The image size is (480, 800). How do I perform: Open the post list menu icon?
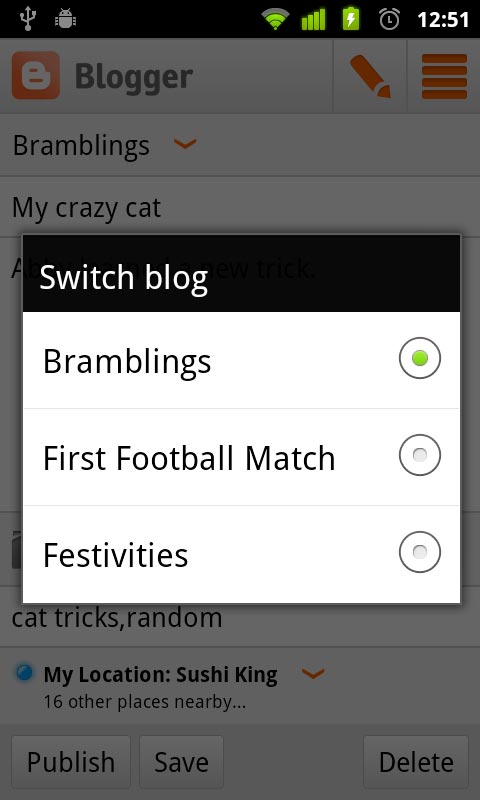(444, 76)
